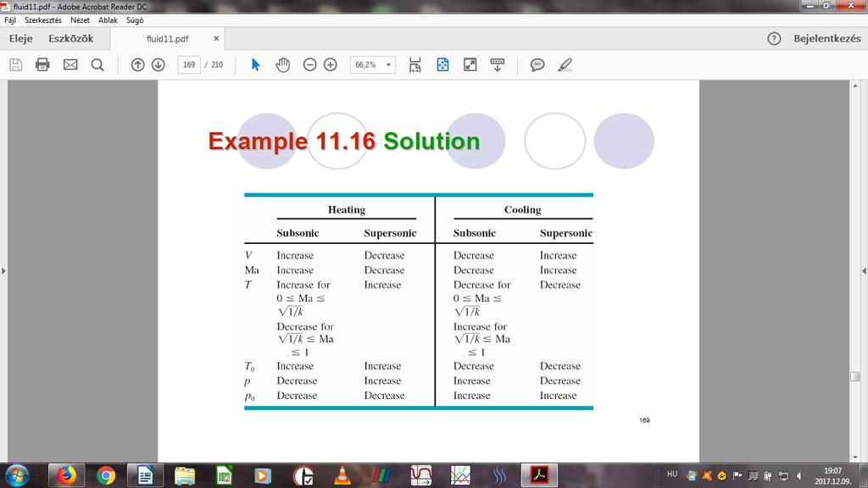
Task: Click the scrollbar up arrow
Action: pos(854,86)
